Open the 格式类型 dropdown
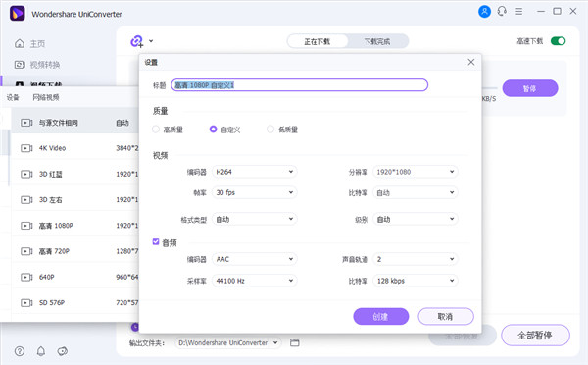 click(254, 219)
